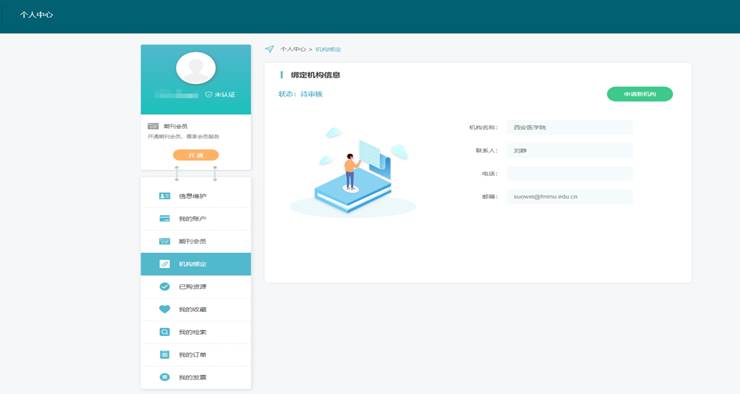Viewport: 740px width, 394px height.
Task: Open the 信息维护 menu item
Action: tap(196, 196)
